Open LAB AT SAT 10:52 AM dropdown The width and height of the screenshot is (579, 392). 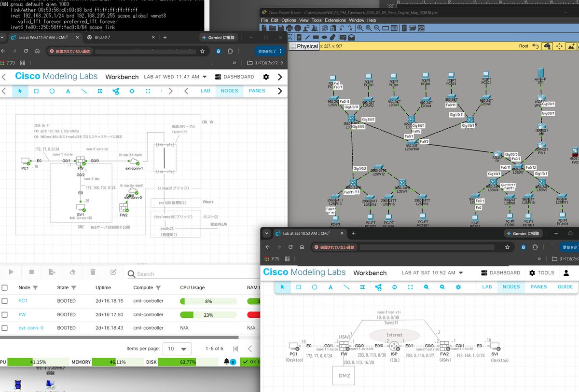click(432, 272)
